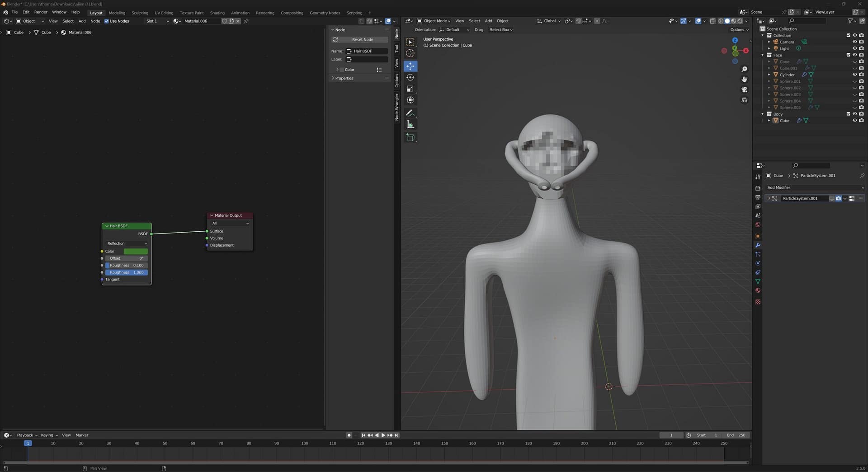Switch to the Shading workspace tab
The height and width of the screenshot is (472, 868).
[217, 13]
